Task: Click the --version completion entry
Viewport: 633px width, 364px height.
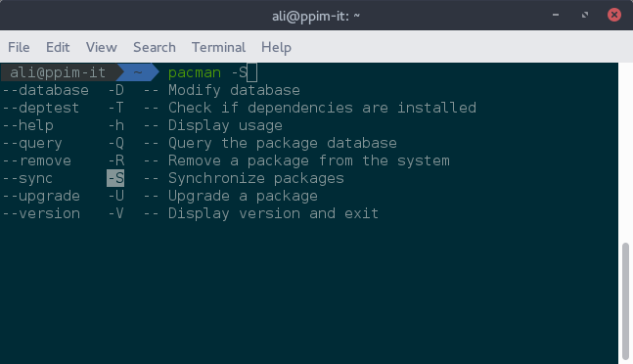Action: click(41, 213)
